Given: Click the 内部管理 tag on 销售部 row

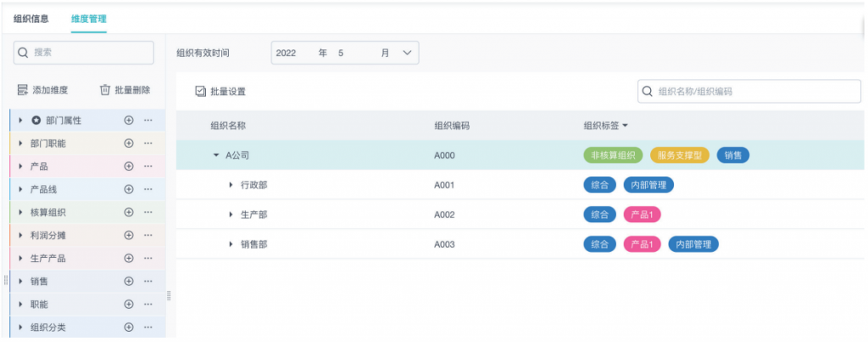Looking at the screenshot, I should 693,244.
